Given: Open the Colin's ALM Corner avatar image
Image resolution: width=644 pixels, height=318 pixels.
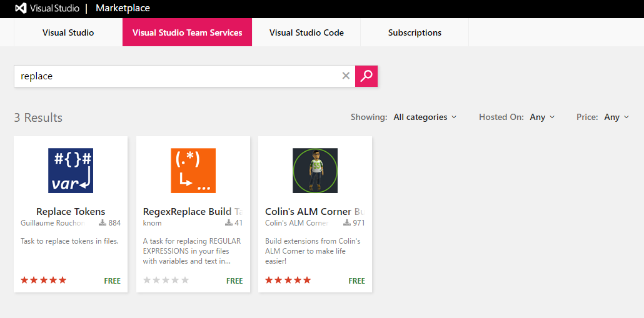Looking at the screenshot, I should [315, 171].
